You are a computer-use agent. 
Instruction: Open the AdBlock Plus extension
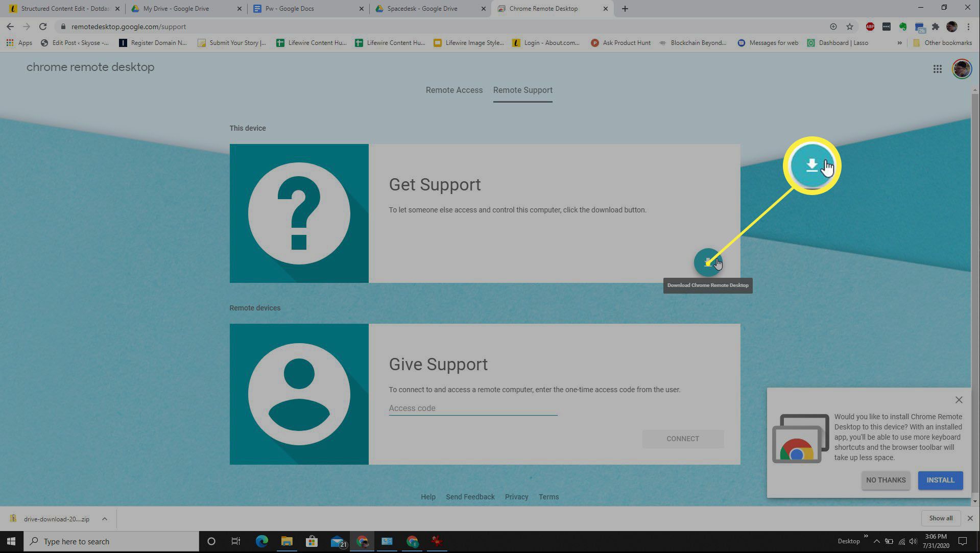pos(870,27)
